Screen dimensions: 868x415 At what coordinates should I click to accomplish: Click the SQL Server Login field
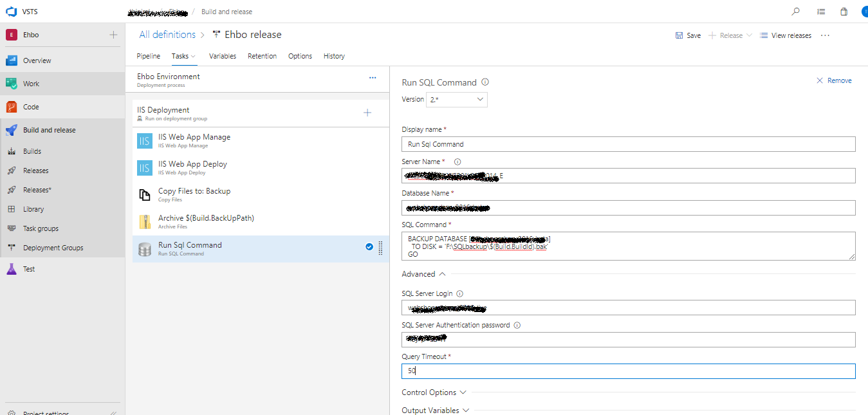point(629,308)
